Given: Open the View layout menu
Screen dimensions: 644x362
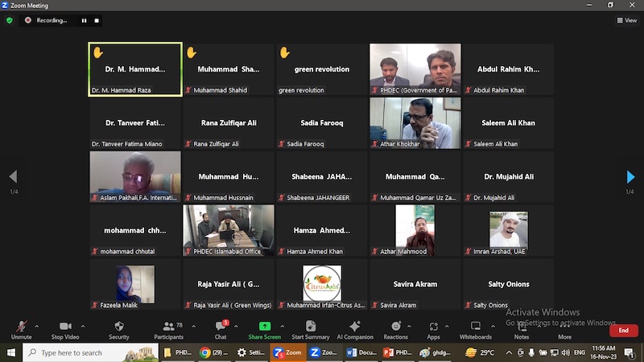Looking at the screenshot, I should [x=625, y=20].
